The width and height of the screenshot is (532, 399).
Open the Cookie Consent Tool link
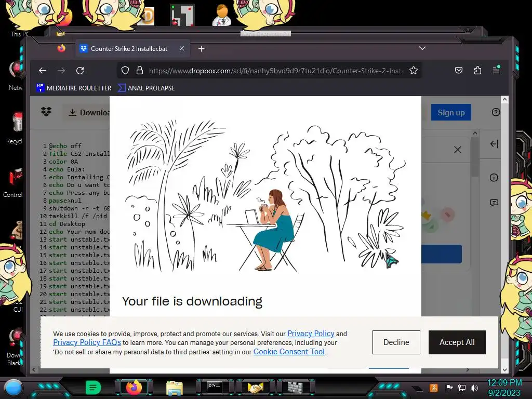289,352
